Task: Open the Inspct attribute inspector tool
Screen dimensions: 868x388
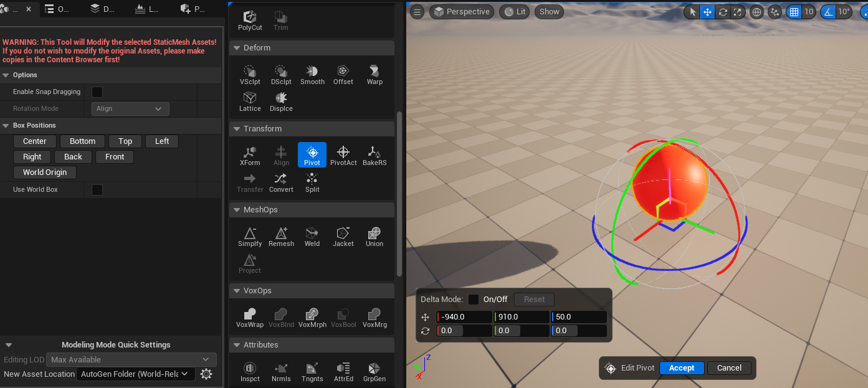Action: 250,372
